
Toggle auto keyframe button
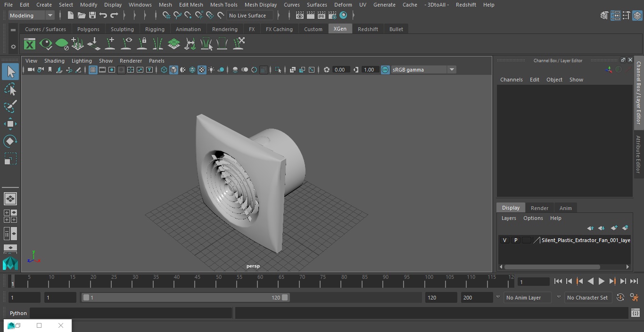tap(620, 298)
